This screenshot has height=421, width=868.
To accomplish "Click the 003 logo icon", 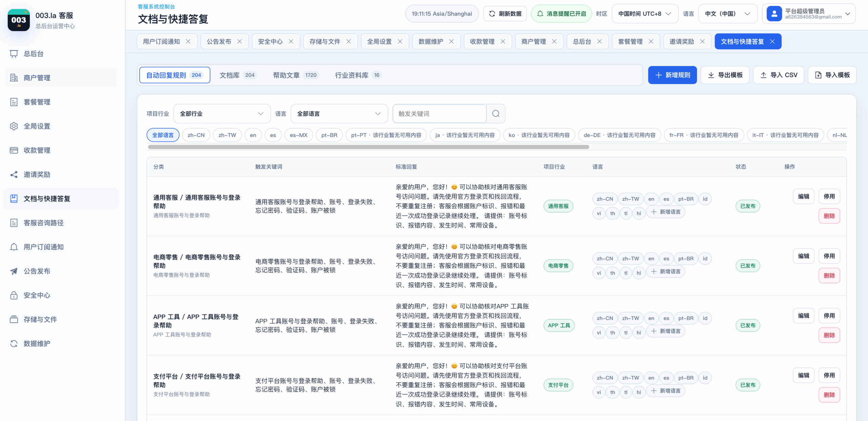I will point(19,20).
